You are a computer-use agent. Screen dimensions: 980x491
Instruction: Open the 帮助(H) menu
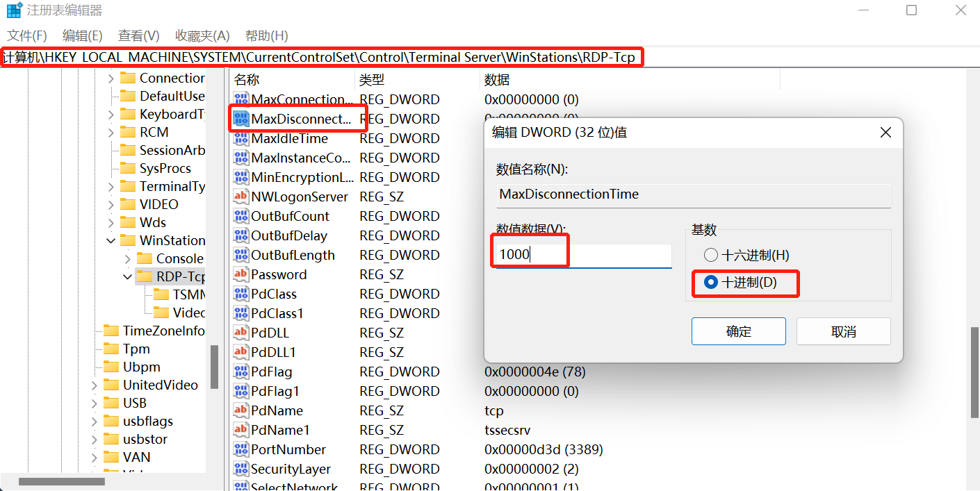(266, 35)
